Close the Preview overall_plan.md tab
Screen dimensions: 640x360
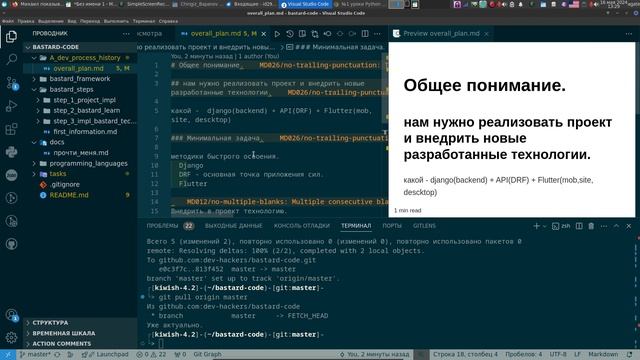tap(486, 34)
